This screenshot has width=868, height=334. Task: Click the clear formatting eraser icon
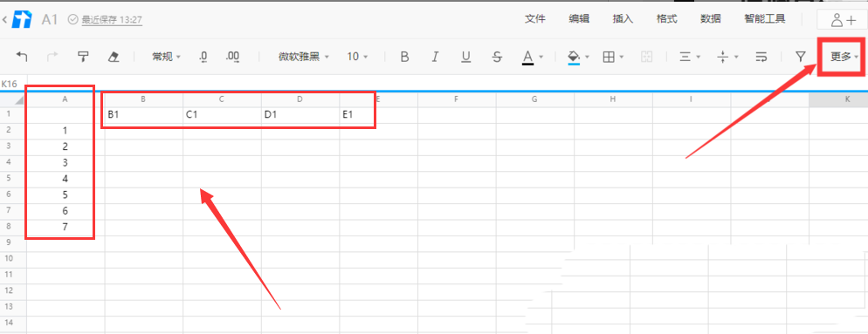point(114,57)
